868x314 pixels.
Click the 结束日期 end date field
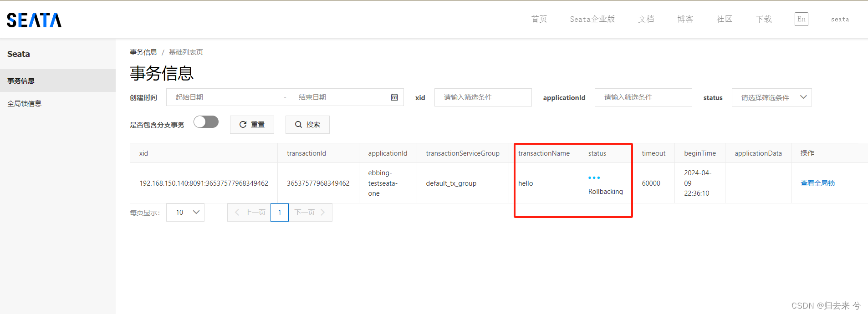[x=337, y=97]
